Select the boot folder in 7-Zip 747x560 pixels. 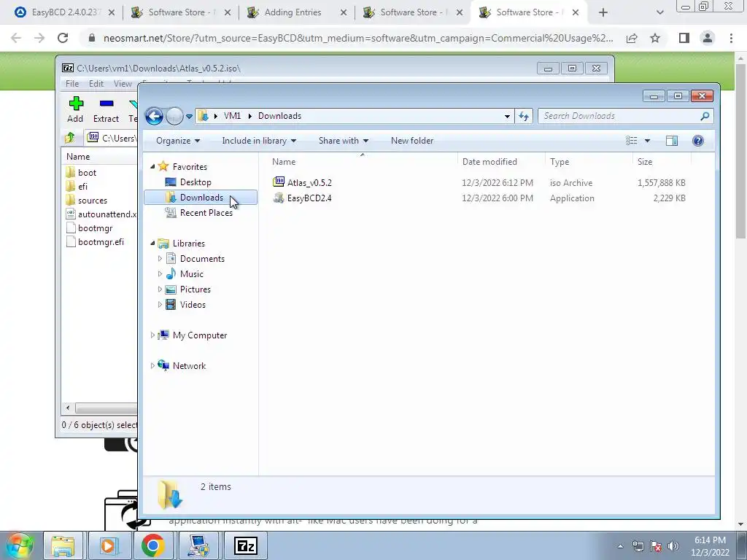pos(81,172)
